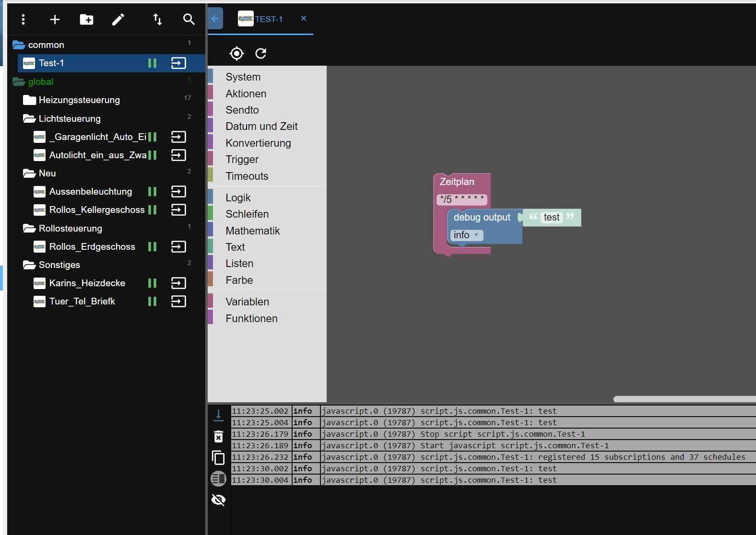Image resolution: width=756 pixels, height=535 pixels.
Task: Open the Funktionen block category
Action: click(x=252, y=319)
